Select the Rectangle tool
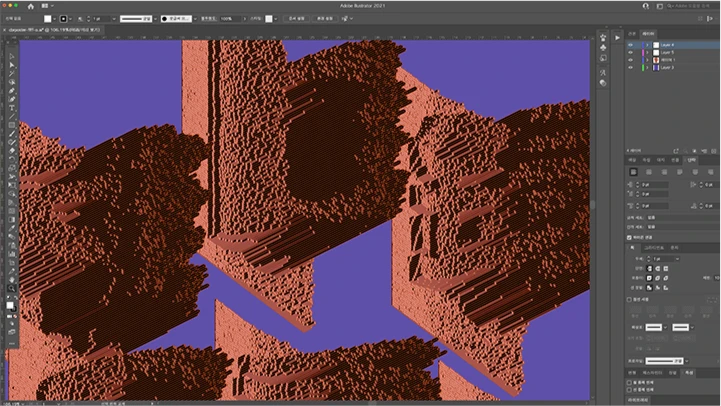This screenshot has width=721, height=406. pos(11,125)
